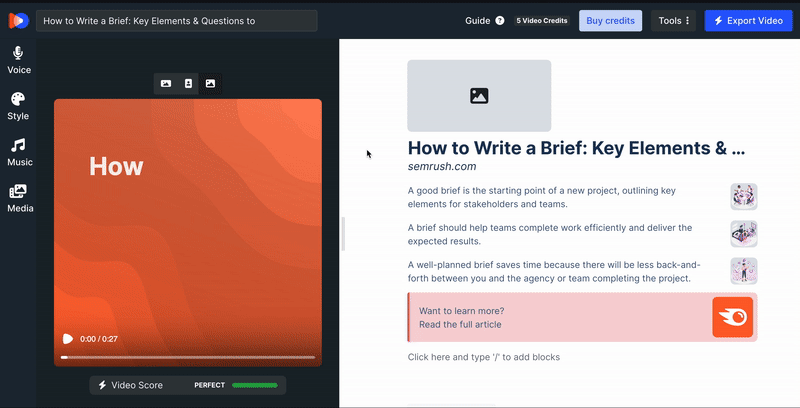Click the app logo in top-left corner
This screenshot has height=408, width=800.
point(18,20)
